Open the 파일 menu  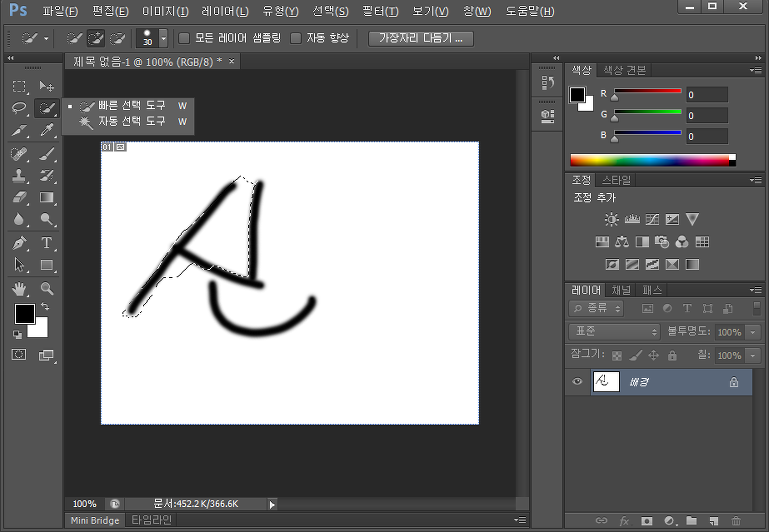point(60,11)
